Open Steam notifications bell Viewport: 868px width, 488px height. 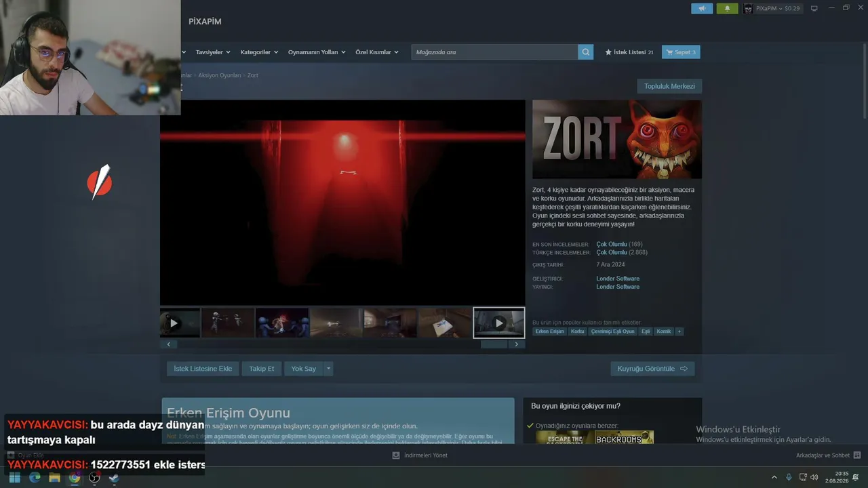coord(727,9)
